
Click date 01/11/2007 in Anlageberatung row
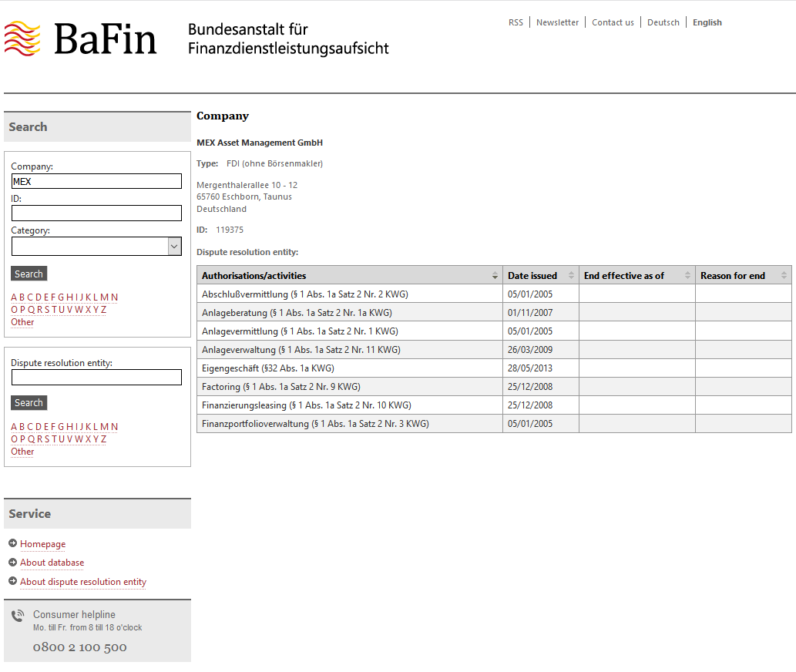coord(530,313)
